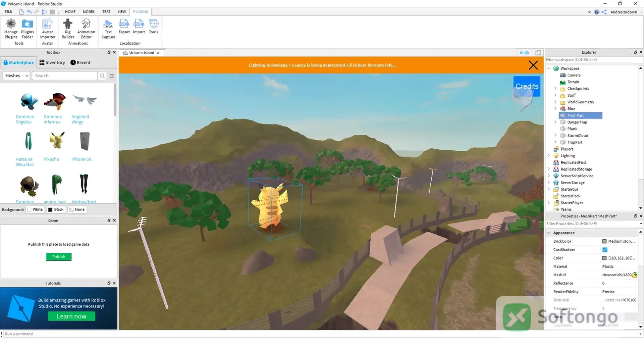This screenshot has width=644, height=349.
Task: Start Text Capture for localization
Action: tap(108, 29)
